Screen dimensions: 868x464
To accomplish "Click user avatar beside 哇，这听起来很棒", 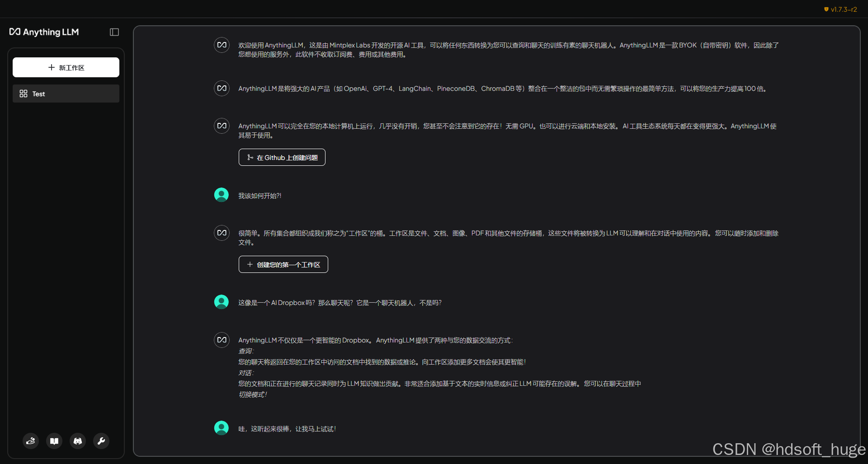I will (222, 428).
